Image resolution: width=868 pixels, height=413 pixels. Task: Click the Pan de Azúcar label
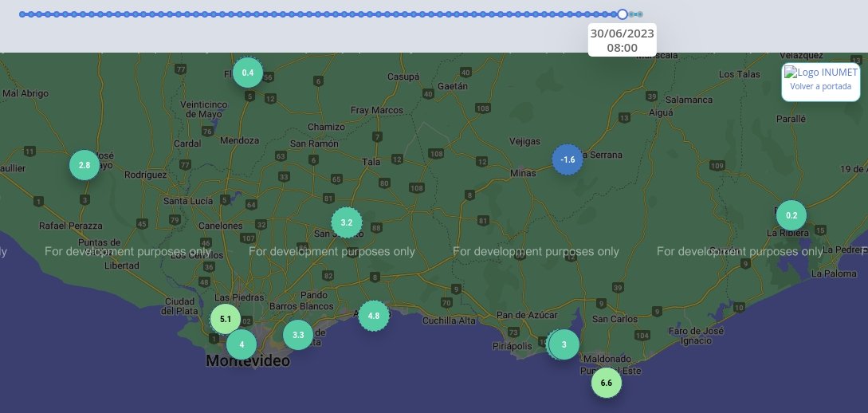[526, 315]
